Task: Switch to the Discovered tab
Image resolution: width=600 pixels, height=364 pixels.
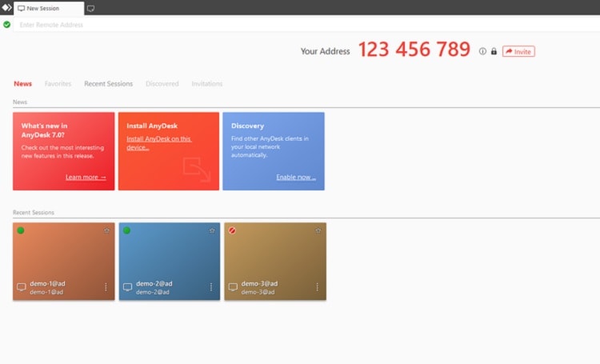Action: (162, 83)
